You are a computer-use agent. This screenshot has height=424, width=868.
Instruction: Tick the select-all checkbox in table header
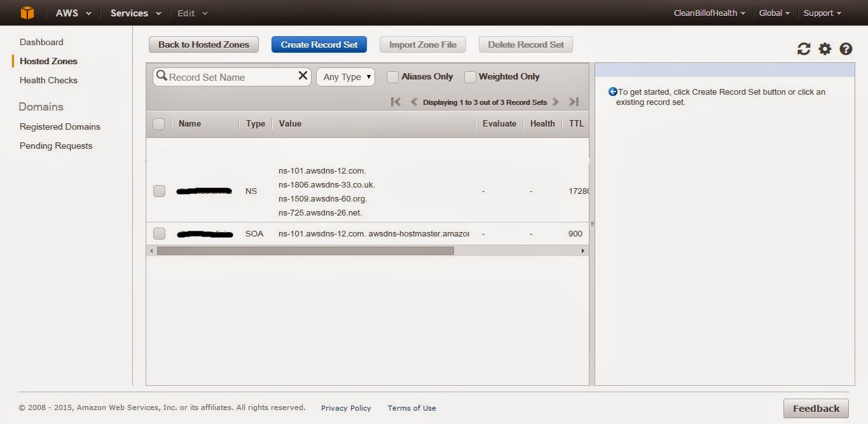tap(159, 124)
